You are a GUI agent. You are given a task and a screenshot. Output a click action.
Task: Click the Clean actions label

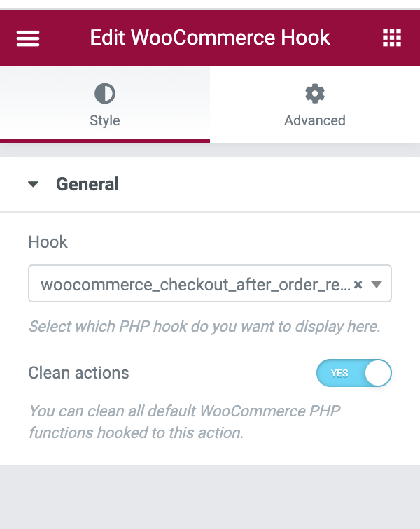[x=78, y=373]
